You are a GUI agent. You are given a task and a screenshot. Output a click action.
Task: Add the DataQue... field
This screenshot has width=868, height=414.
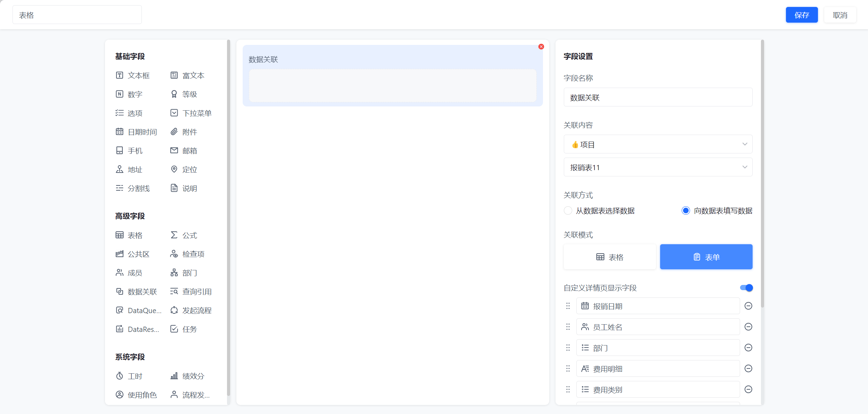pos(138,310)
